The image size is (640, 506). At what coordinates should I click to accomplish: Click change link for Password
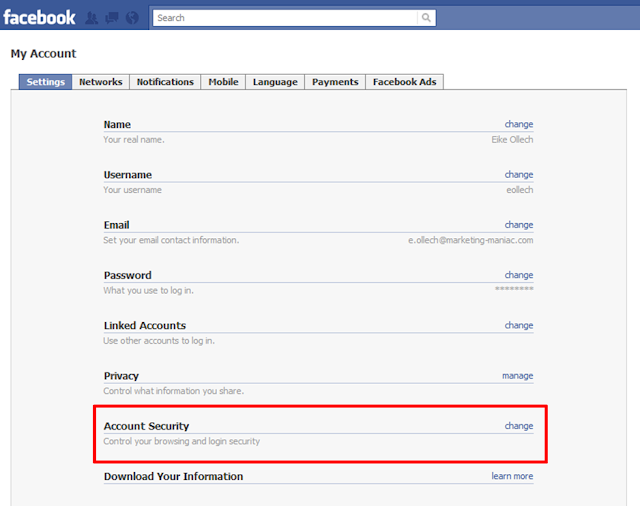coord(519,275)
